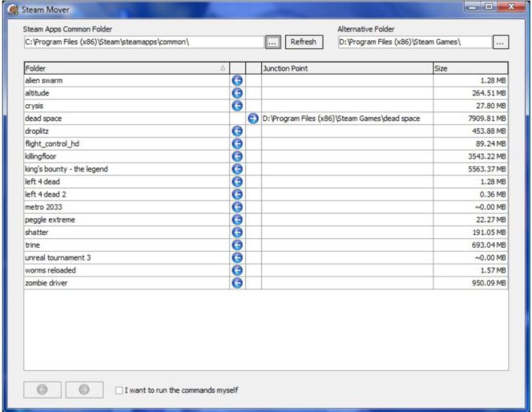The height and width of the screenshot is (412, 532).
Task: Browse for the Alternative Folder
Action: pos(501,42)
